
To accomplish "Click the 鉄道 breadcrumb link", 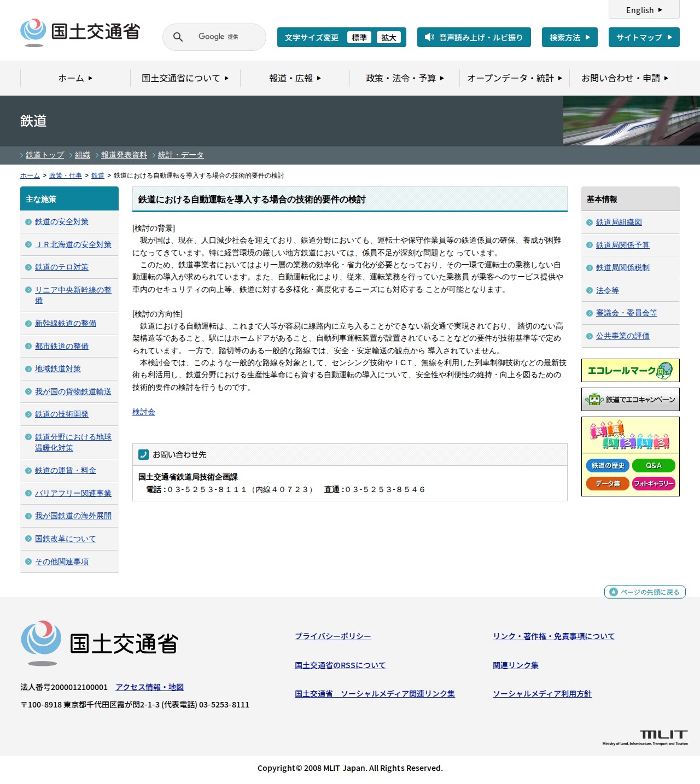I will click(98, 175).
